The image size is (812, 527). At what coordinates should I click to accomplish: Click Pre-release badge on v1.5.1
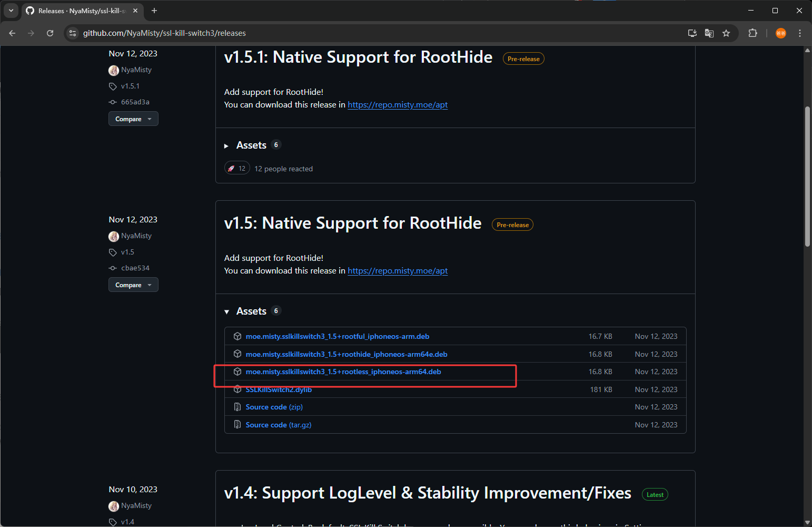coord(523,59)
